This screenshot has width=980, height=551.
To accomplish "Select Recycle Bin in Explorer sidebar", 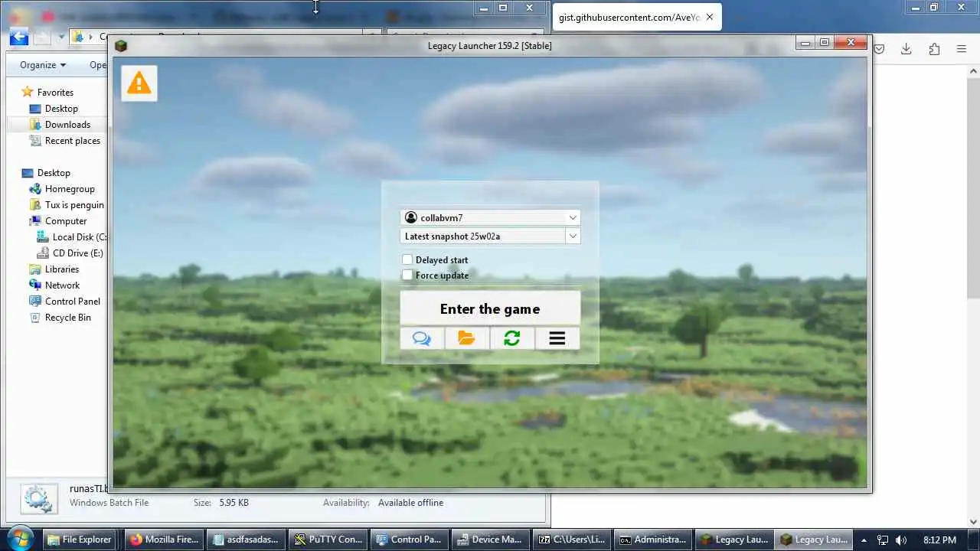I will pos(67,318).
